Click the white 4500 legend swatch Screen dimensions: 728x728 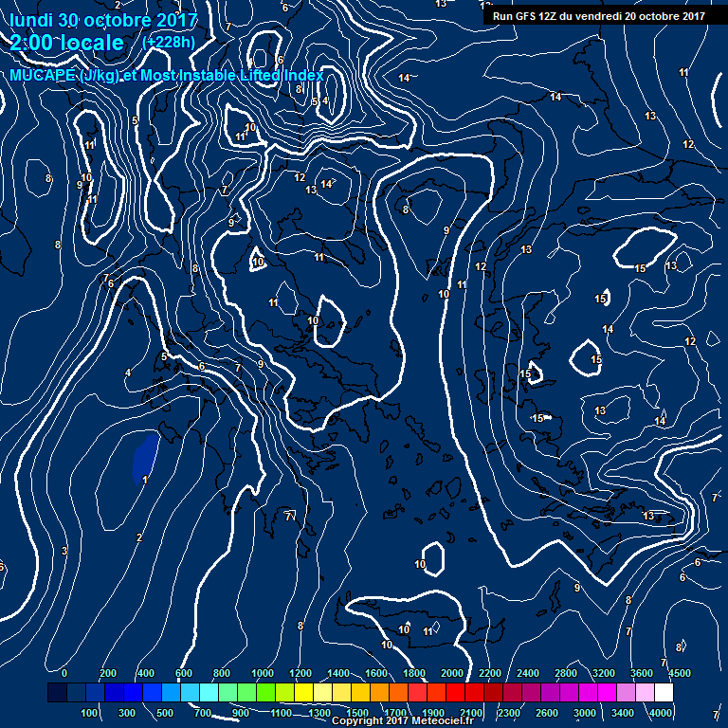[664, 693]
